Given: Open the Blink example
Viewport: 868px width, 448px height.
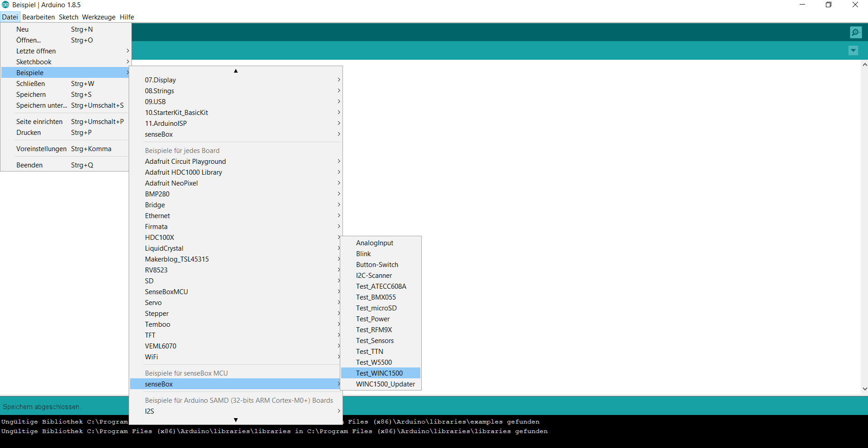Looking at the screenshot, I should (x=381, y=254).
